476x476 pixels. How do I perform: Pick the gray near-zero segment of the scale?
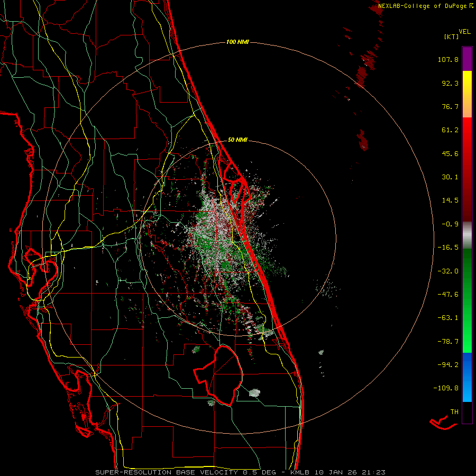[467, 235]
